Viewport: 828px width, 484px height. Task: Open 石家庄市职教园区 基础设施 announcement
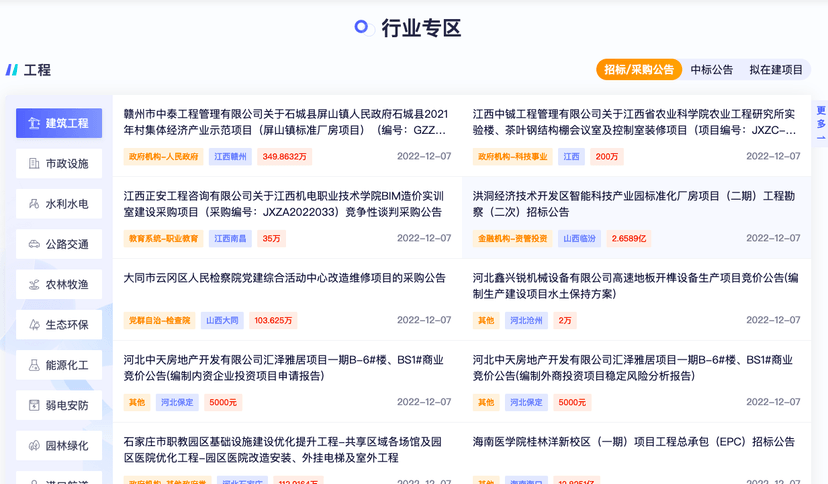tap(283, 449)
